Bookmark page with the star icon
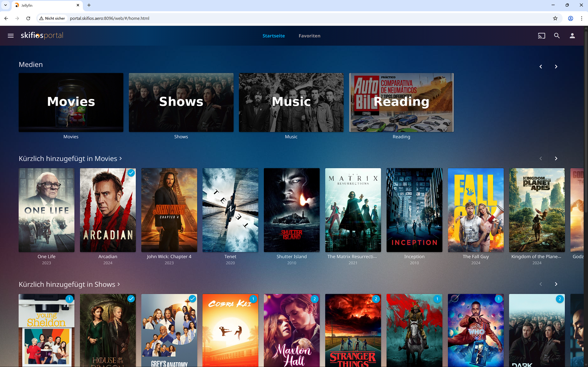Screen dimensions: 588x367 (x=555, y=18)
